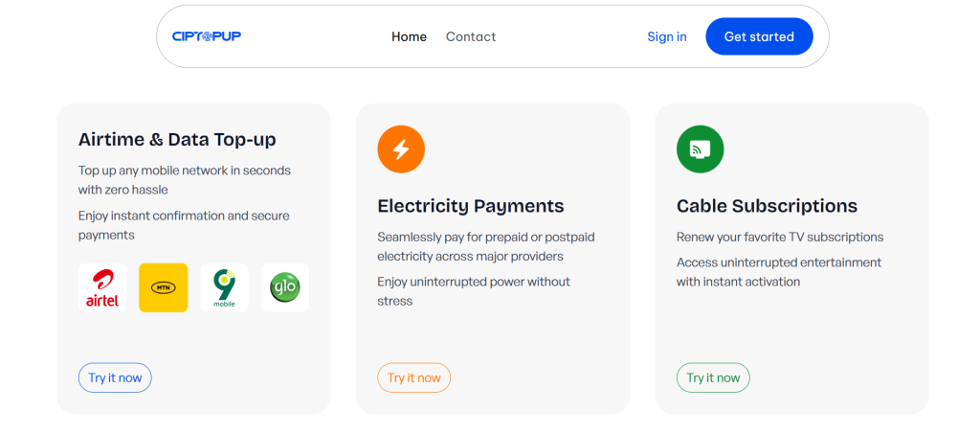The height and width of the screenshot is (433, 980).
Task: Click the Sign in link
Action: pos(667,36)
